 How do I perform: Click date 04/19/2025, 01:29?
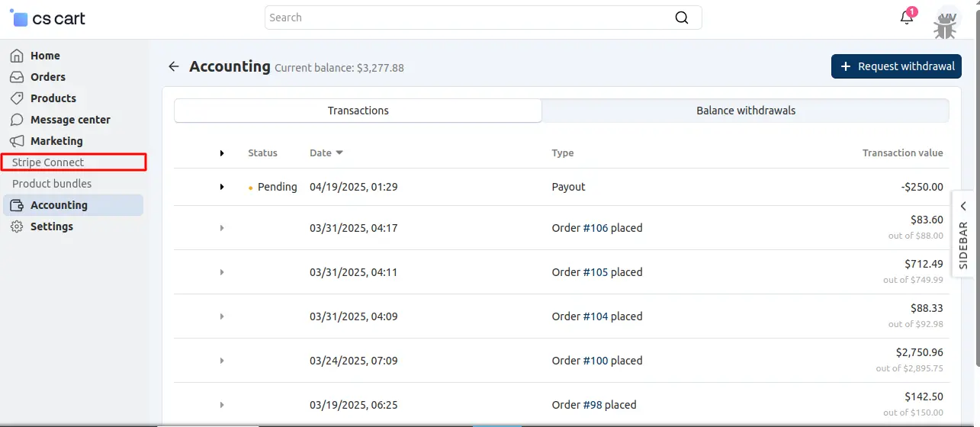click(x=353, y=187)
